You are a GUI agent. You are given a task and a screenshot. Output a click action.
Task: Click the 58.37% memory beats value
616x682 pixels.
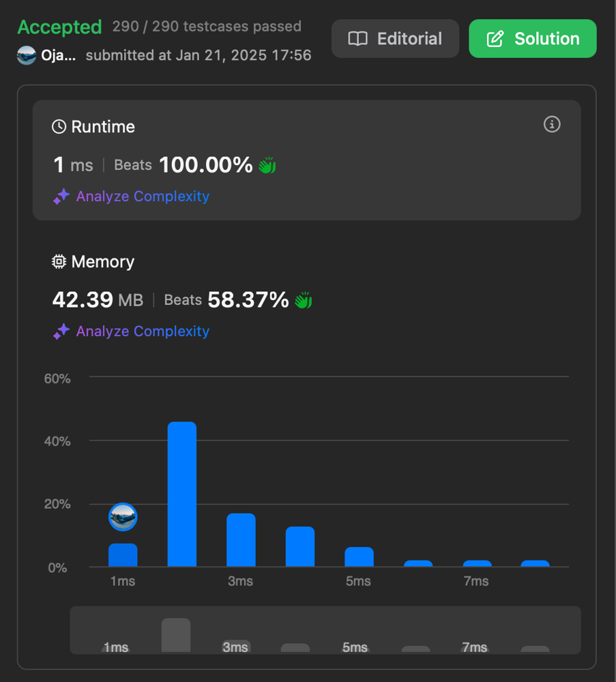[x=248, y=299]
